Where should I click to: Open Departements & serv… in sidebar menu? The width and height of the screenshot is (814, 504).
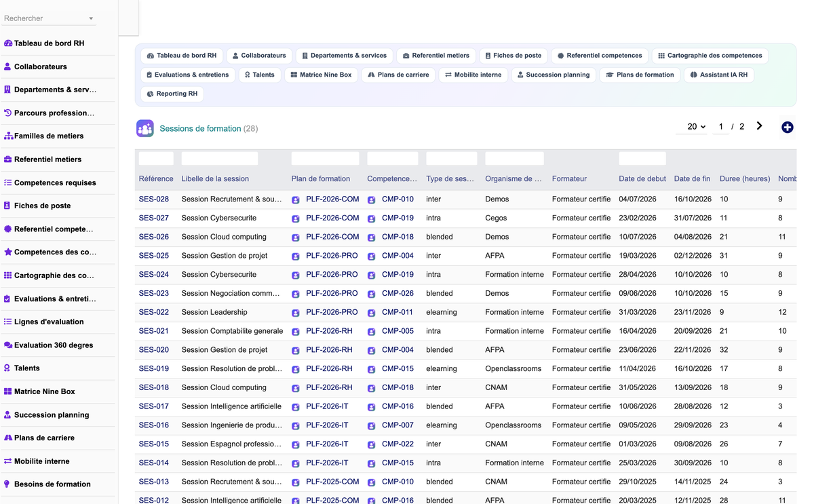pyautogui.click(x=55, y=90)
